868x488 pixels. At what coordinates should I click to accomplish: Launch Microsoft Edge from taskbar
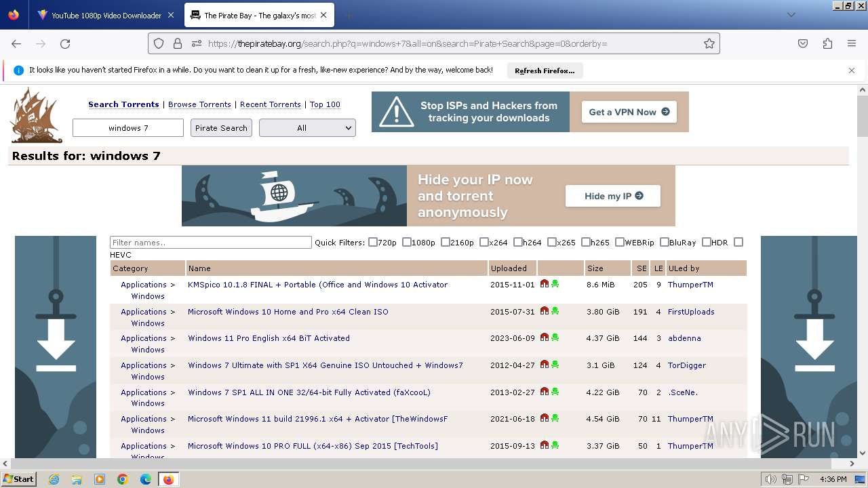click(146, 479)
